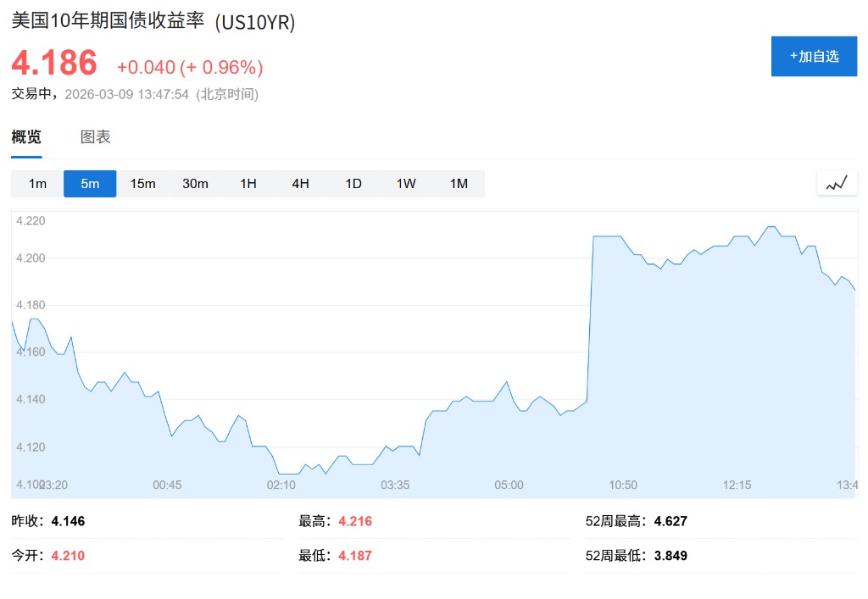
Task: Set chart interval to 4H
Action: (300, 184)
